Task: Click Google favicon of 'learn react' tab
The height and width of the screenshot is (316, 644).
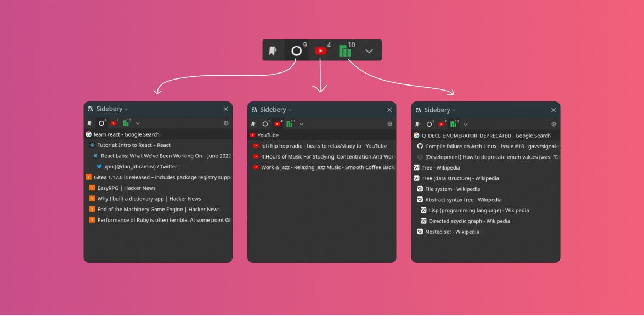Action: 88,134
